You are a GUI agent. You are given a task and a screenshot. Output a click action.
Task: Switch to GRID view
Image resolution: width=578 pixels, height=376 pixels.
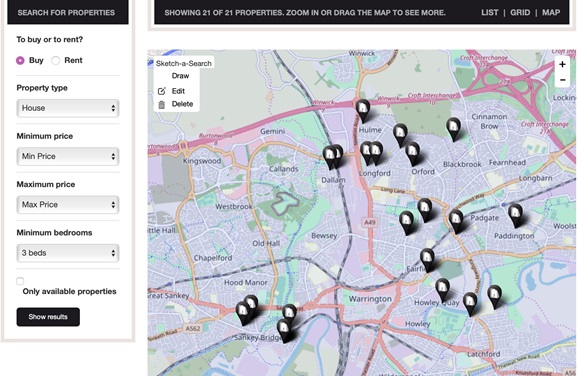point(520,13)
